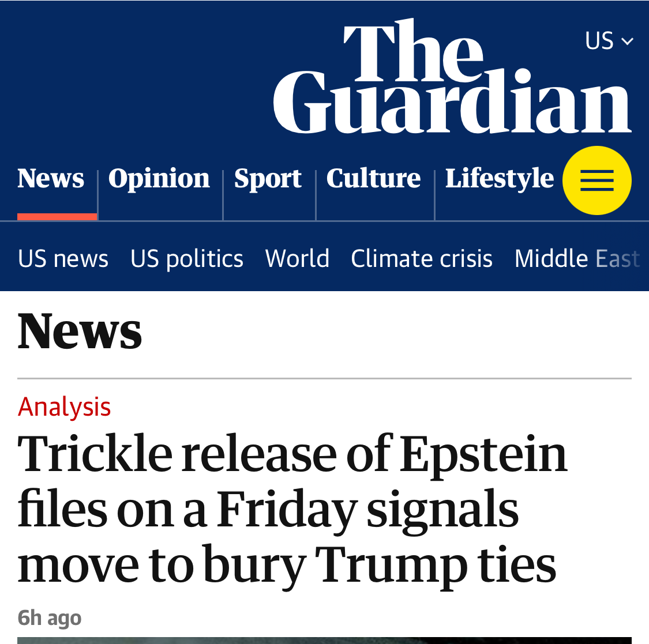This screenshot has height=644, width=649.
Task: Open the Epstein files trickle release headline
Action: 292,509
